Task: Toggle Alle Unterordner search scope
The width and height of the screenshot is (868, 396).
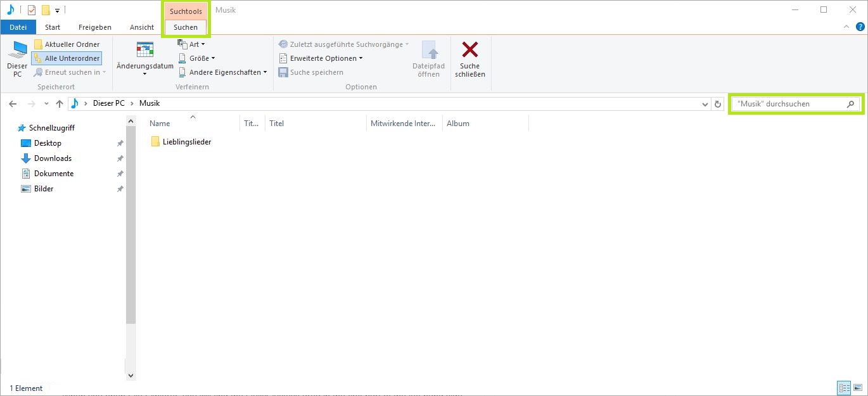Action: click(x=67, y=58)
